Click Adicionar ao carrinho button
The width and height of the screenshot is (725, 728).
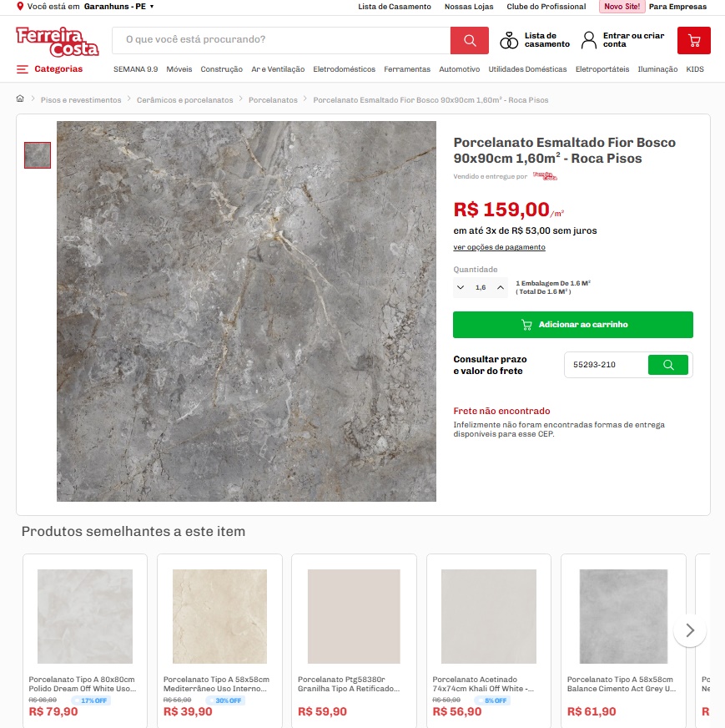click(x=573, y=325)
